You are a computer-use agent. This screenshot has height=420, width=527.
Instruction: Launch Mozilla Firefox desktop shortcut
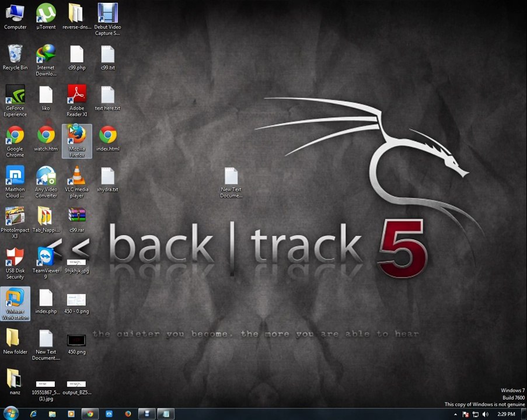[x=76, y=141]
